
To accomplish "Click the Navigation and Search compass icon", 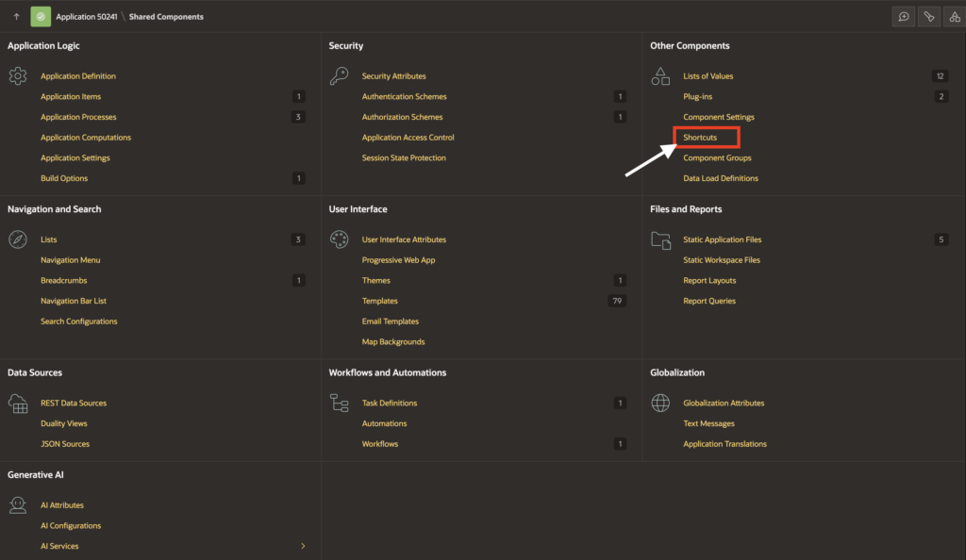I will (18, 239).
